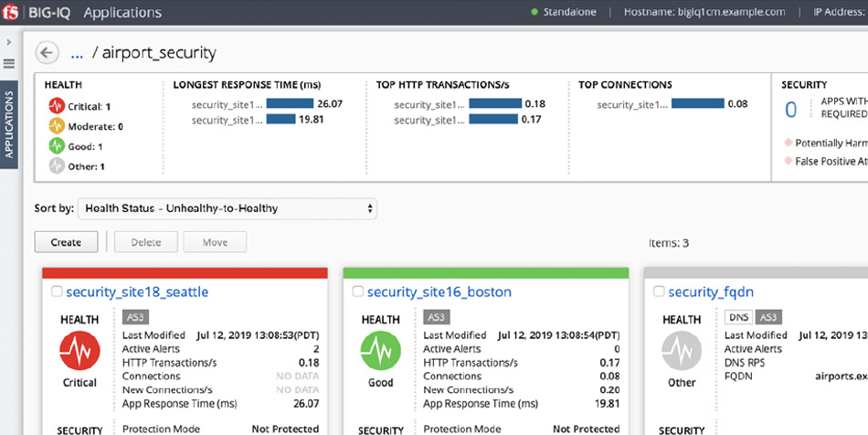Click the Hostname bigiq1cm.example.com text
Image resolution: width=868 pixels, height=435 pixels.
click(704, 12)
